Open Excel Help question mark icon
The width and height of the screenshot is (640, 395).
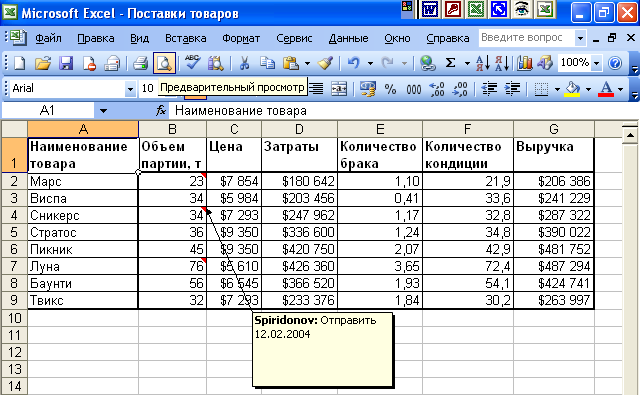pyautogui.click(x=615, y=63)
